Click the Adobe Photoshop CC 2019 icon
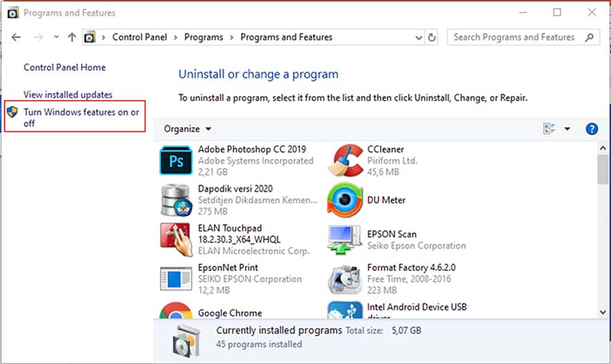This screenshot has height=364, width=611. (x=176, y=161)
